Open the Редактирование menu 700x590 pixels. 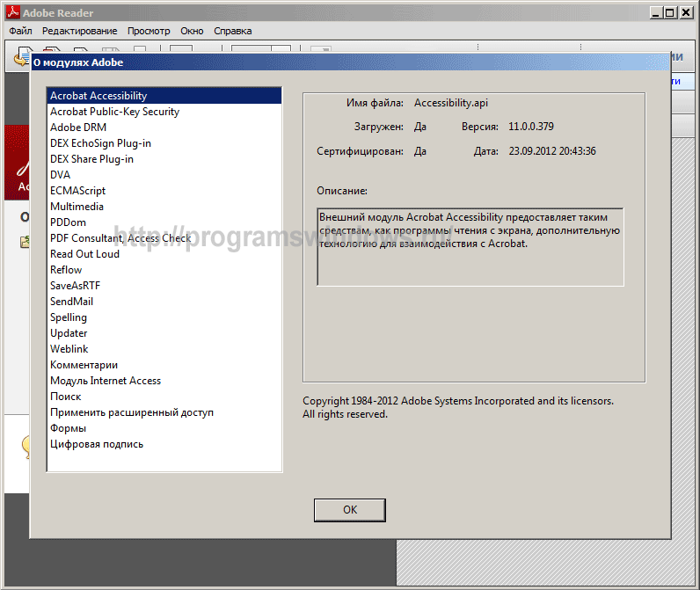coord(79,31)
